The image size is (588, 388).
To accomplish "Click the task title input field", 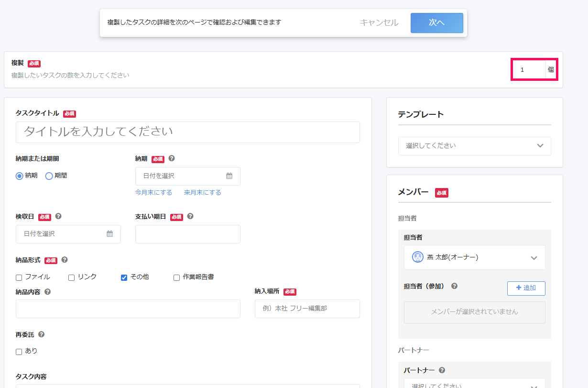I will click(x=188, y=132).
